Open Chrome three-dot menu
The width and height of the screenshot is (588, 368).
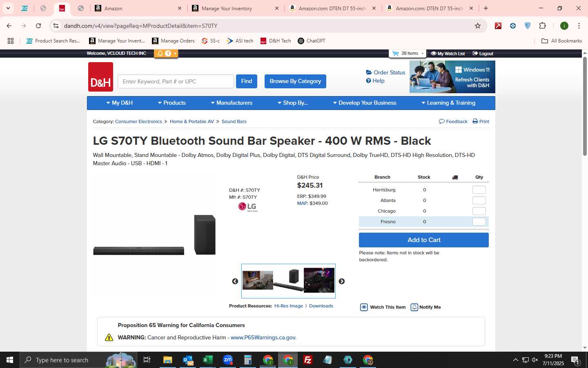579,26
